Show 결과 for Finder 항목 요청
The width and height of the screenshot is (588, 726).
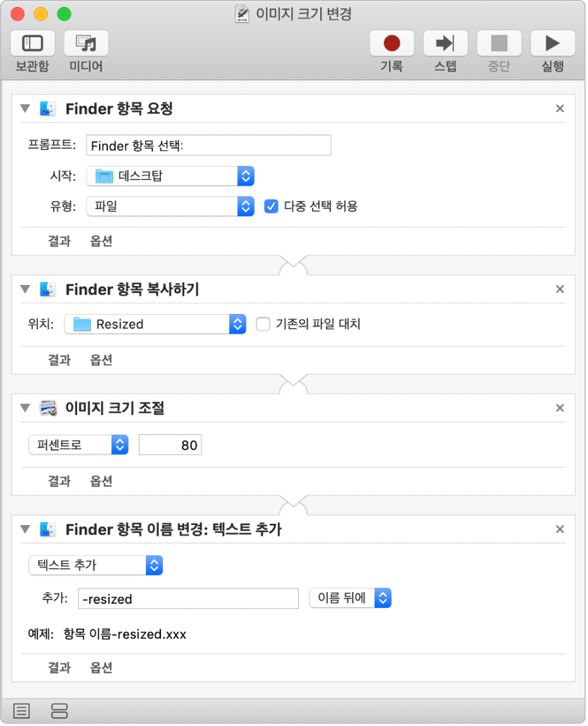coord(59,241)
